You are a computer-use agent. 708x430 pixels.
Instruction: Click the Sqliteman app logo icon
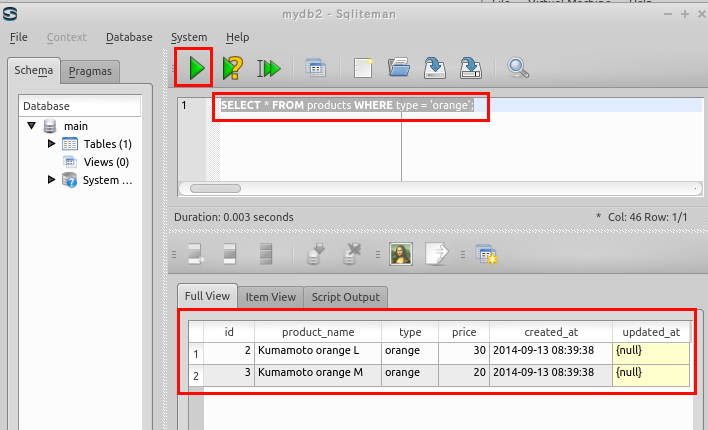(10, 14)
